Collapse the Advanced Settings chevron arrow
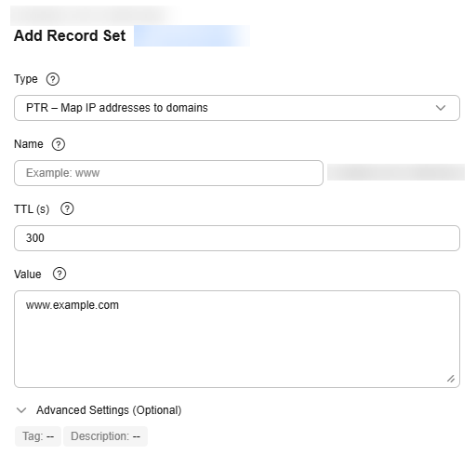This screenshot has width=476, height=455. 21,410
